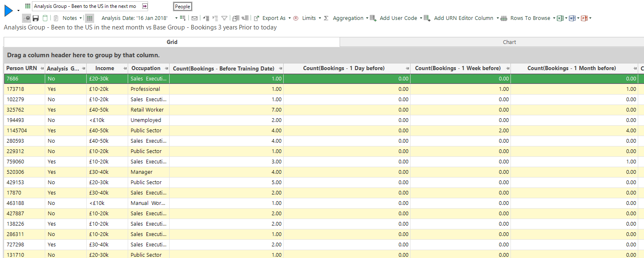Open Excel export icon
Screen dimensions: 644x258
560,18
